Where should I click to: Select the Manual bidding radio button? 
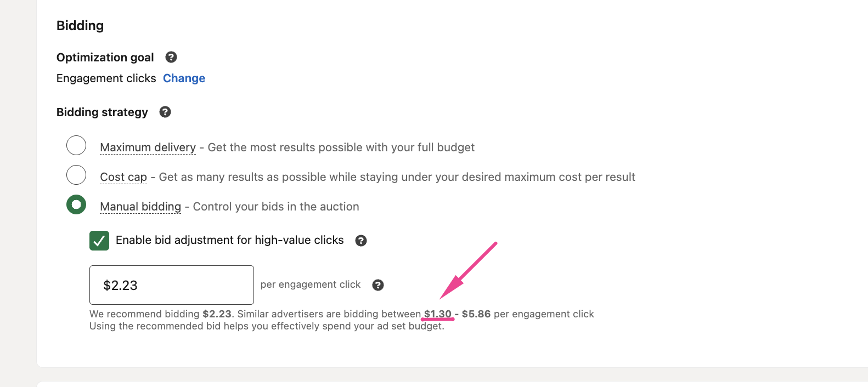pos(76,204)
